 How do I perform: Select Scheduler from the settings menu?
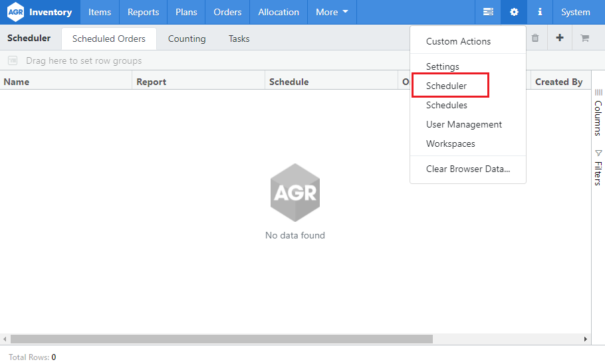446,86
